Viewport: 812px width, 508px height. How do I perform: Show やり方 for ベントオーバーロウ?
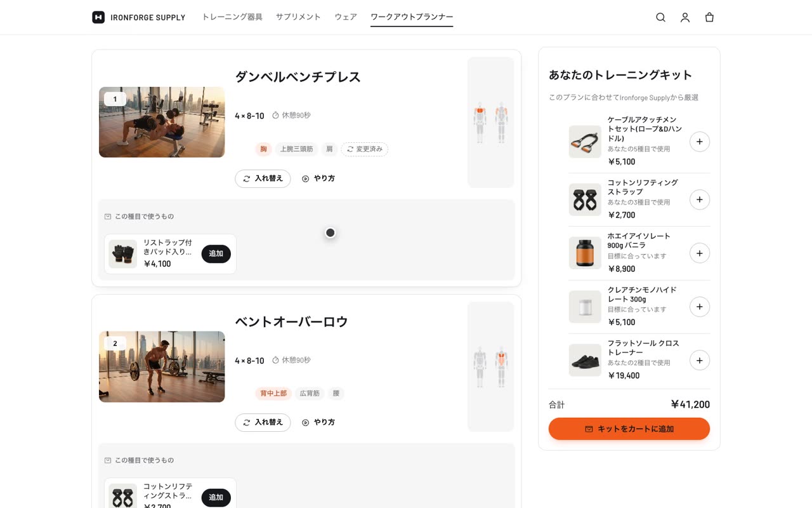tap(318, 422)
